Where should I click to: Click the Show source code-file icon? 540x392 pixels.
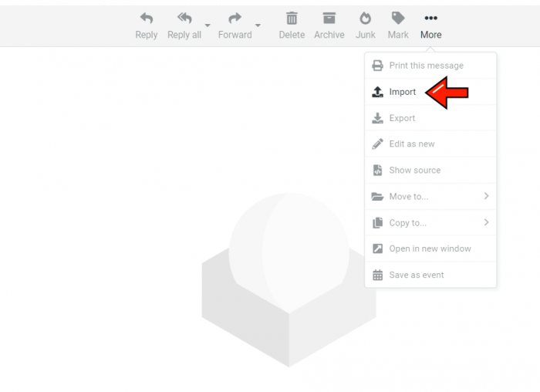click(377, 171)
